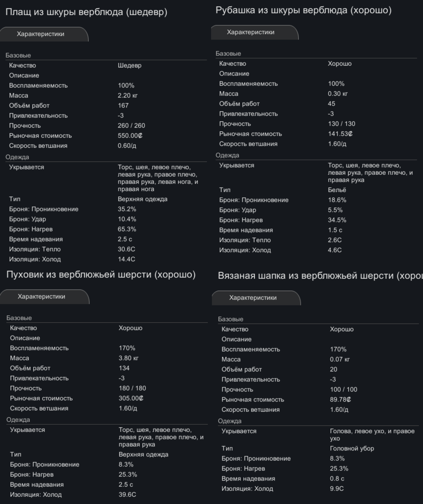Select the Рыночная стоимость row showing 550.00
Screen dimensions: 423x504
click(x=106, y=136)
